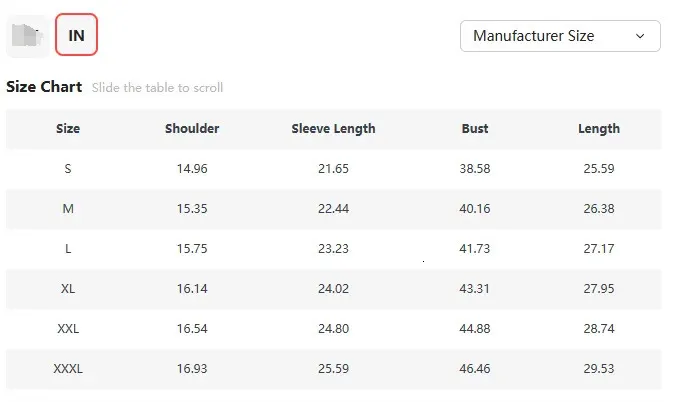Select the IN unit toggle
Viewport: 674px width, 402px height.
point(76,36)
